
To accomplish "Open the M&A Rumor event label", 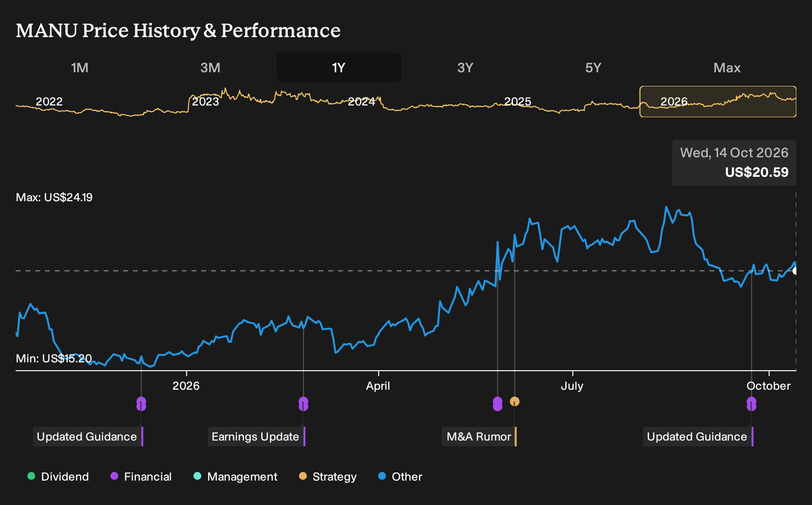I will point(479,437).
